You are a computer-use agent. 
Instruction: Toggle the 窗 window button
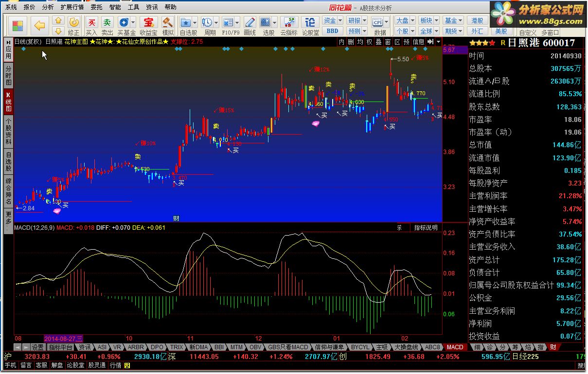click(x=388, y=42)
